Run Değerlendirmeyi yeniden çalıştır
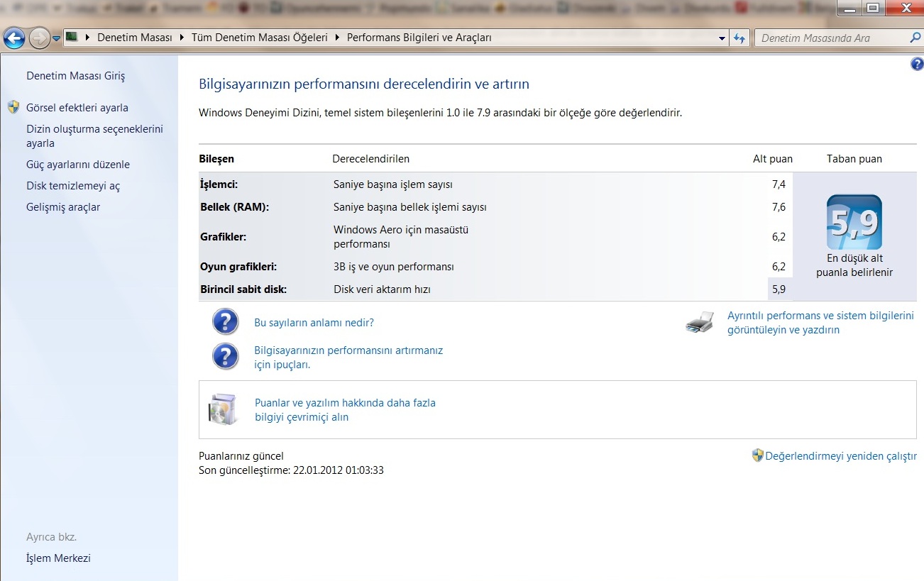 (x=841, y=456)
